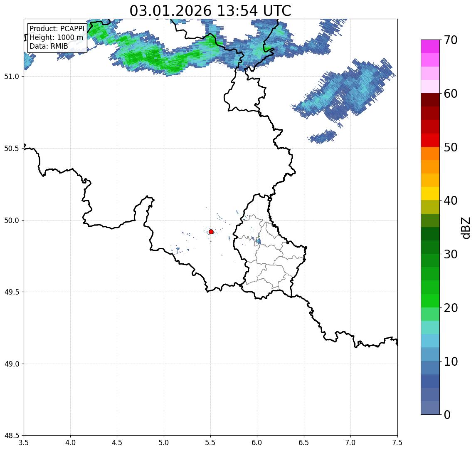Click the 70 tick label on the colorbar
476x451 pixels.
pyautogui.click(x=451, y=40)
